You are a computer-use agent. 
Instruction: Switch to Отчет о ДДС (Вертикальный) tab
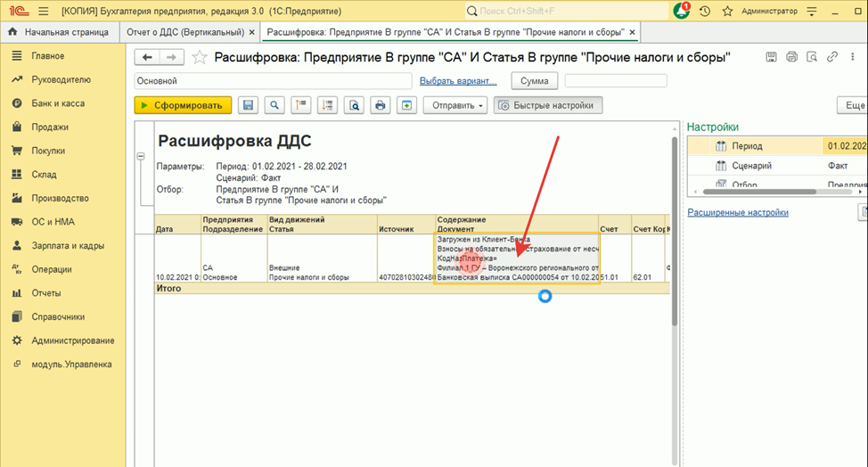click(x=185, y=32)
